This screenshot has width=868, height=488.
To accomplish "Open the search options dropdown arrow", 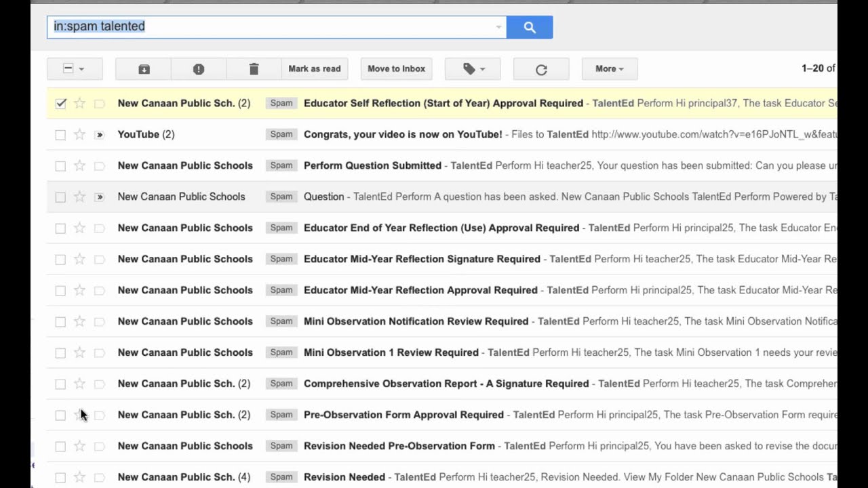I will [x=498, y=27].
